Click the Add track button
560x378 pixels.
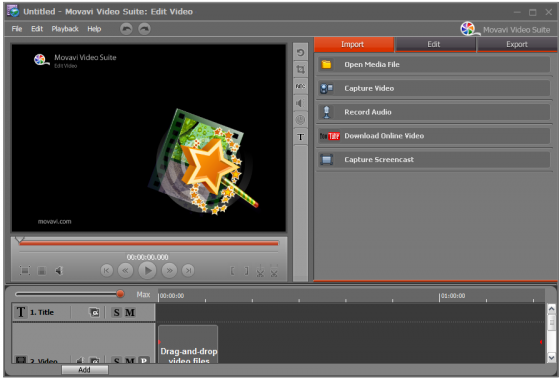click(x=85, y=370)
